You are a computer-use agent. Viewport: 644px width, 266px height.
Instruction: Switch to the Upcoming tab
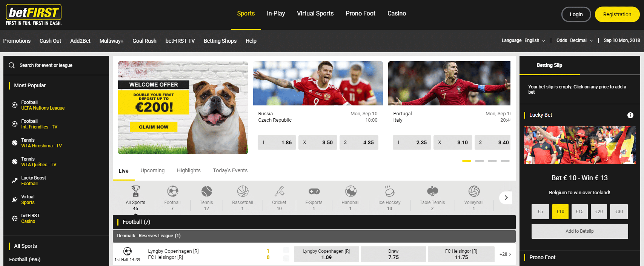tap(152, 170)
